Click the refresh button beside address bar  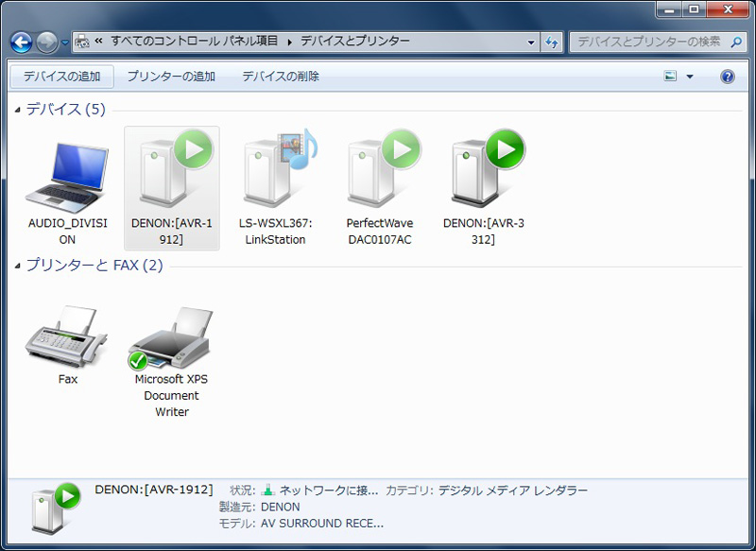[553, 43]
